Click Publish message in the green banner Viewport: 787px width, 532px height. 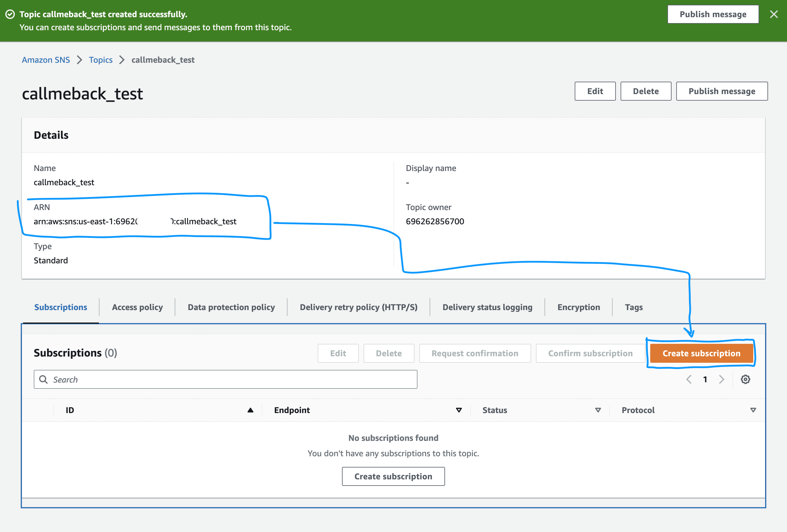pos(713,14)
